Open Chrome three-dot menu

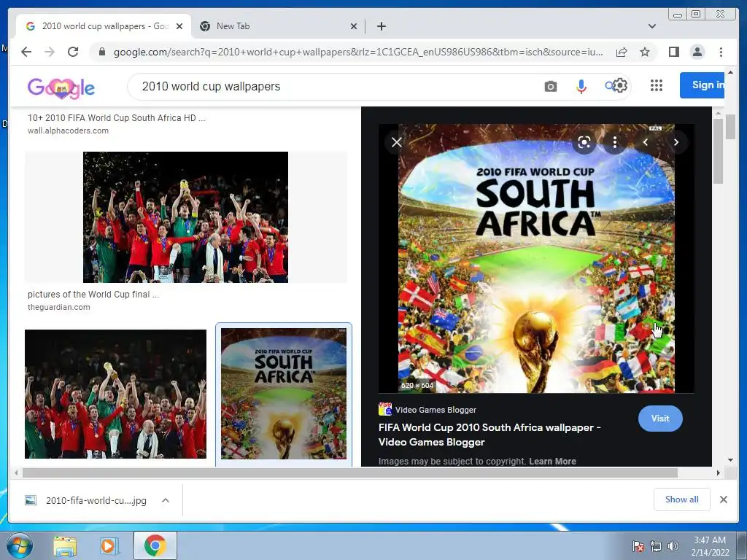pyautogui.click(x=721, y=52)
